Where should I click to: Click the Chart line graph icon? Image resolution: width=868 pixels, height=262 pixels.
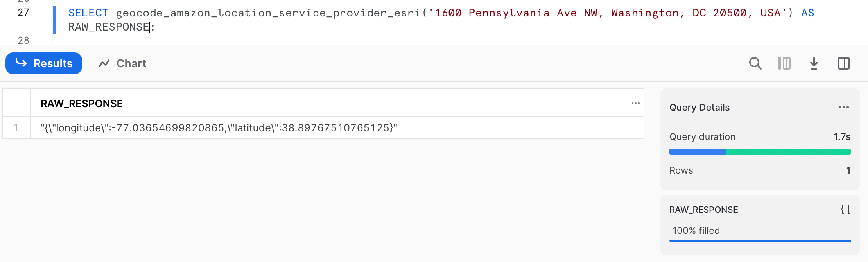[x=104, y=63]
